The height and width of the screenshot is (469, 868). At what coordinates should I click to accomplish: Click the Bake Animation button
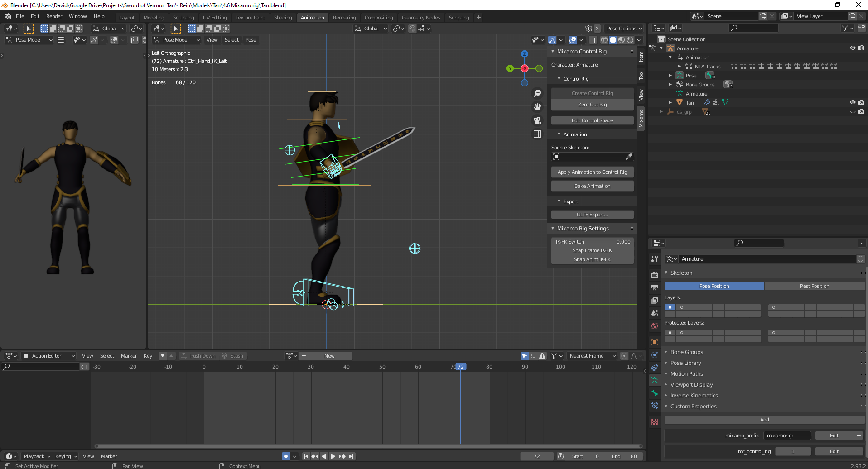point(592,186)
